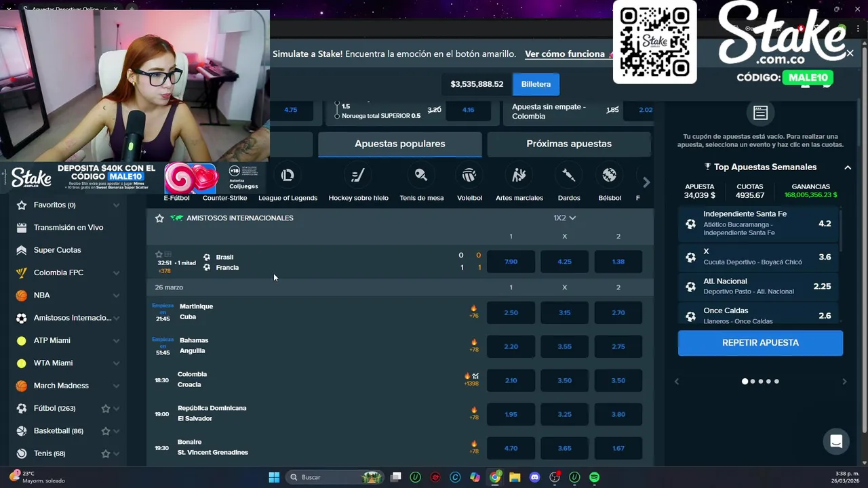
Task: Bet on Brasil win at 7.90
Action: click(511, 262)
